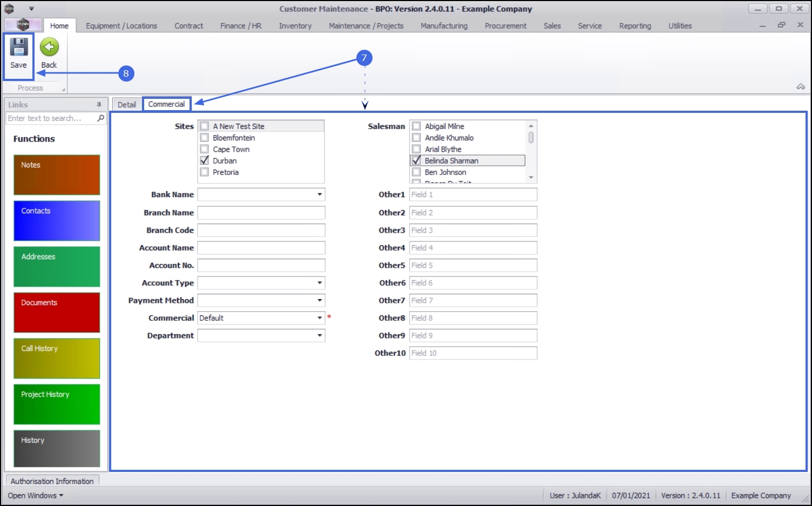The image size is (812, 506).
Task: Click the Account No. input field
Action: [261, 265]
